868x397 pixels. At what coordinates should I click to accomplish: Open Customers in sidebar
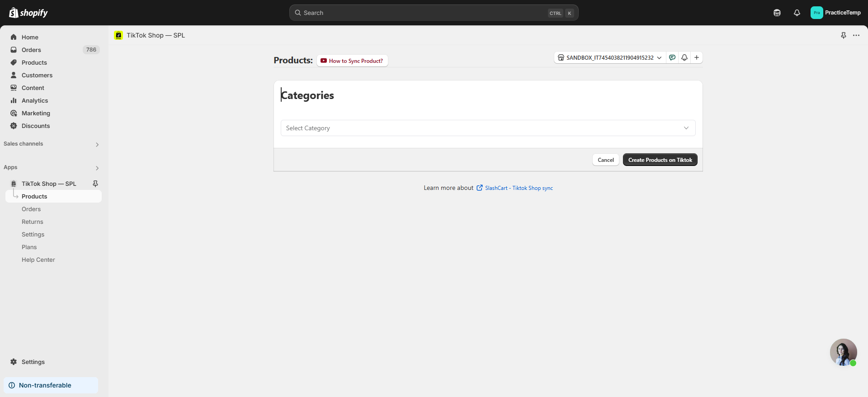coord(37,75)
